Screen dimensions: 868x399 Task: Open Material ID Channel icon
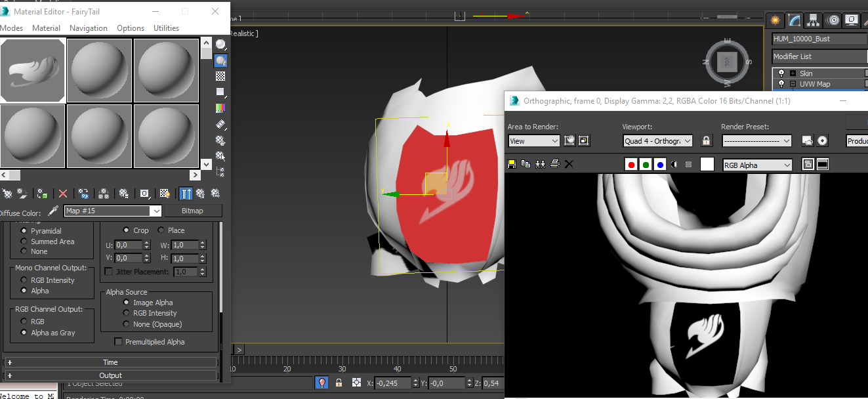coord(145,194)
